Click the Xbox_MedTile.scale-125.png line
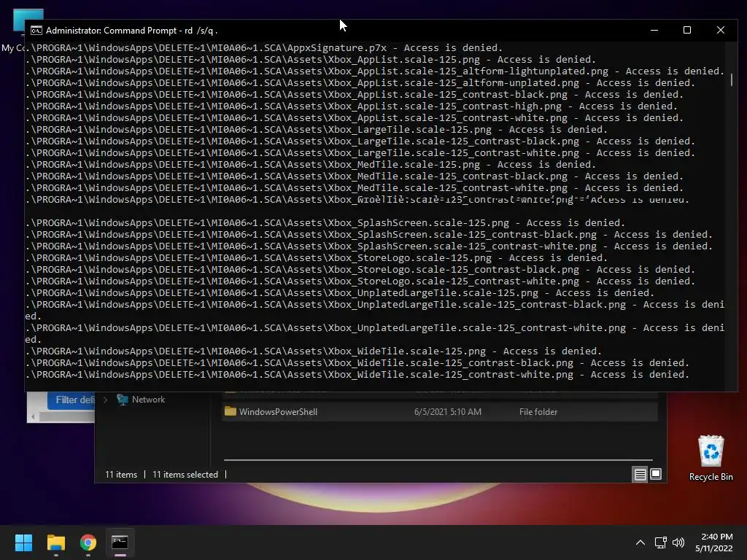This screenshot has height=560, width=747. point(311,164)
